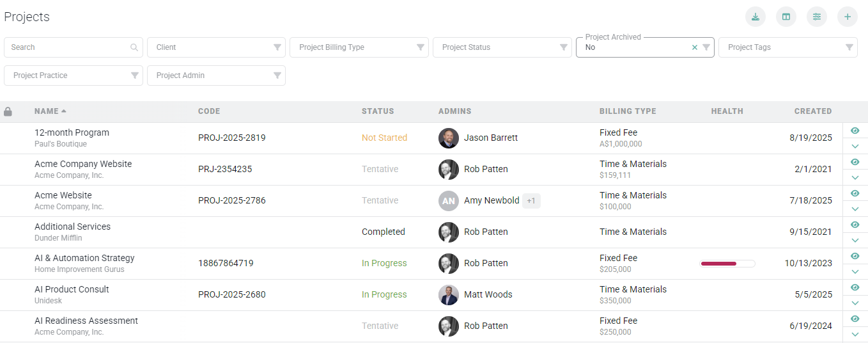Click the add new project plus icon
868x343 pixels.
(848, 17)
